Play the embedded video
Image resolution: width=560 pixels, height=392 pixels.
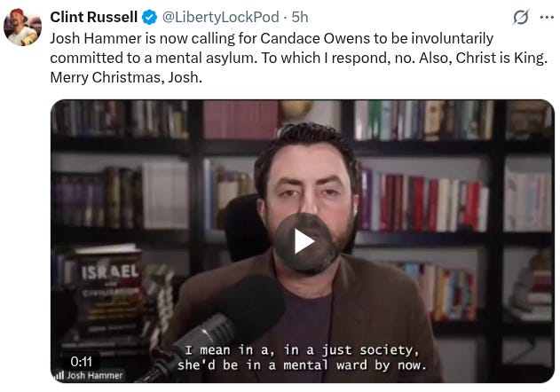303,242
